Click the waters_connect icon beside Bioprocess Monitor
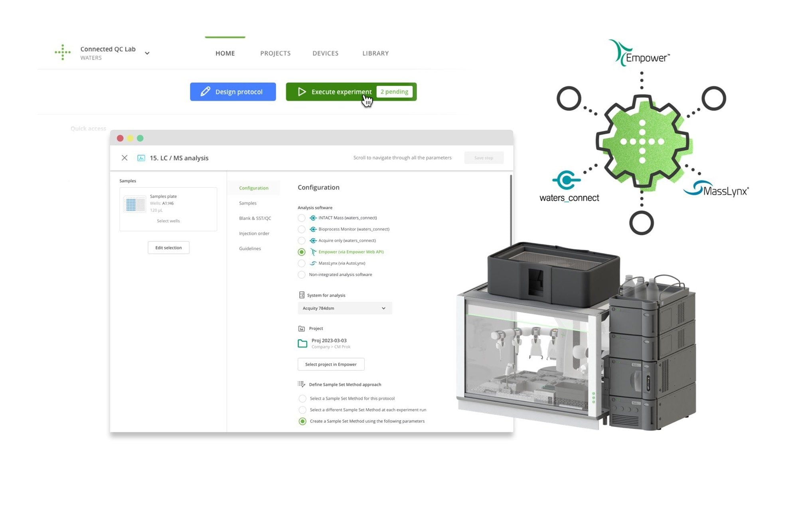This screenshot has height=532, width=798. (x=313, y=229)
